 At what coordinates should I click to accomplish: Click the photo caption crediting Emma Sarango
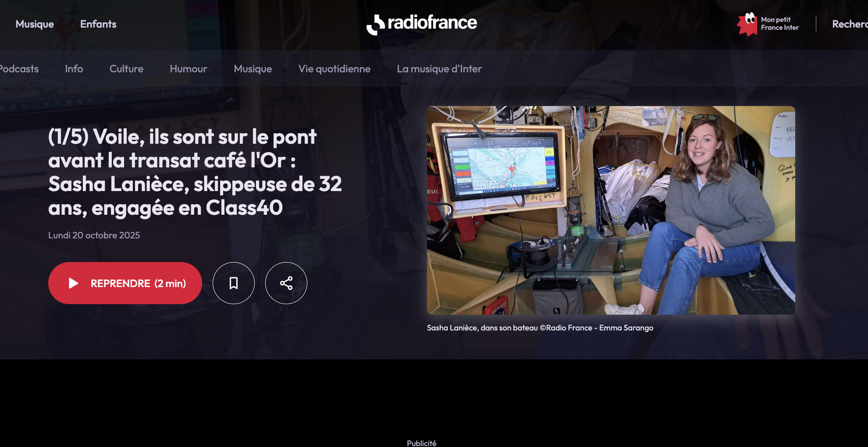click(540, 328)
